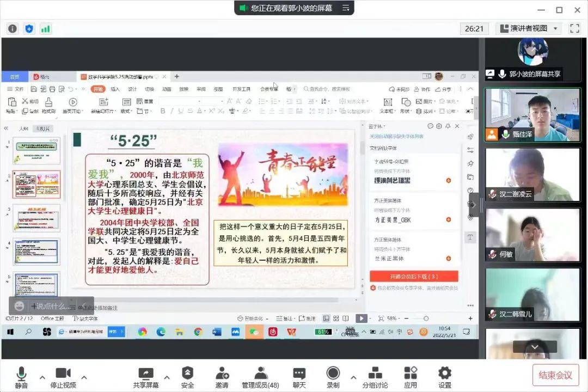Open the 应用 apps icon

pos(411,374)
